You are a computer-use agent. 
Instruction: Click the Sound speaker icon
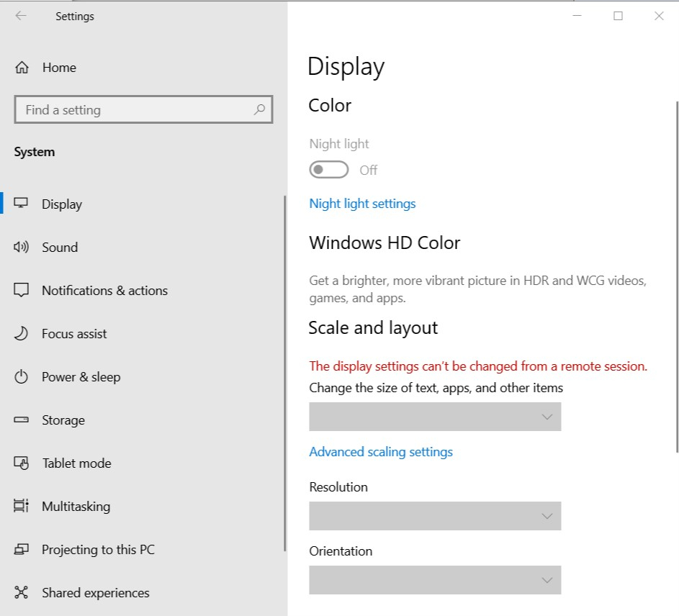click(x=21, y=247)
